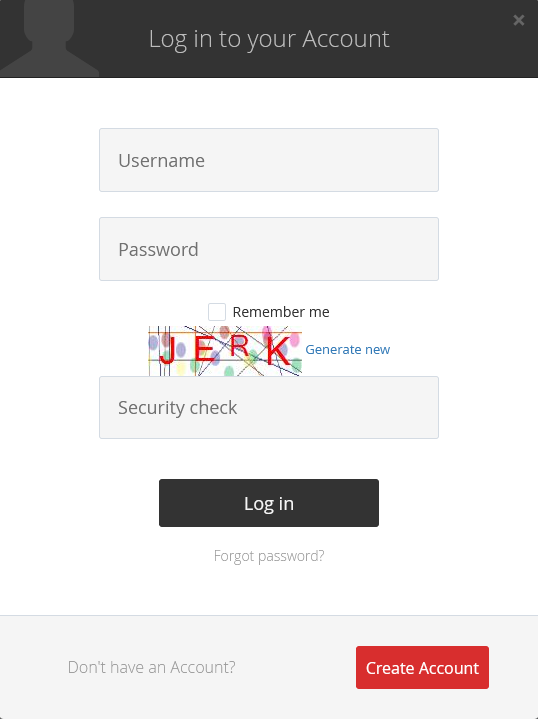
Task: Focus the Username input field
Action: tap(269, 160)
